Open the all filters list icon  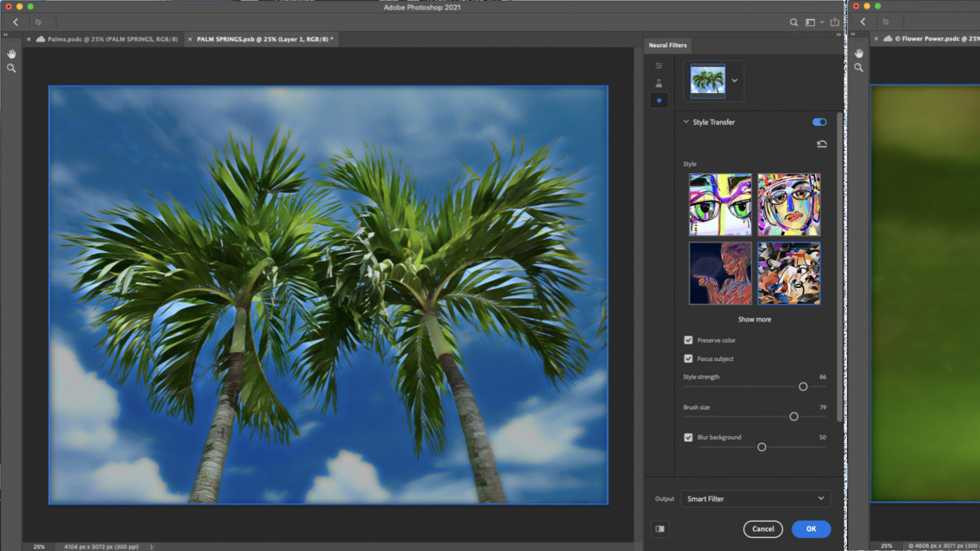pyautogui.click(x=659, y=66)
